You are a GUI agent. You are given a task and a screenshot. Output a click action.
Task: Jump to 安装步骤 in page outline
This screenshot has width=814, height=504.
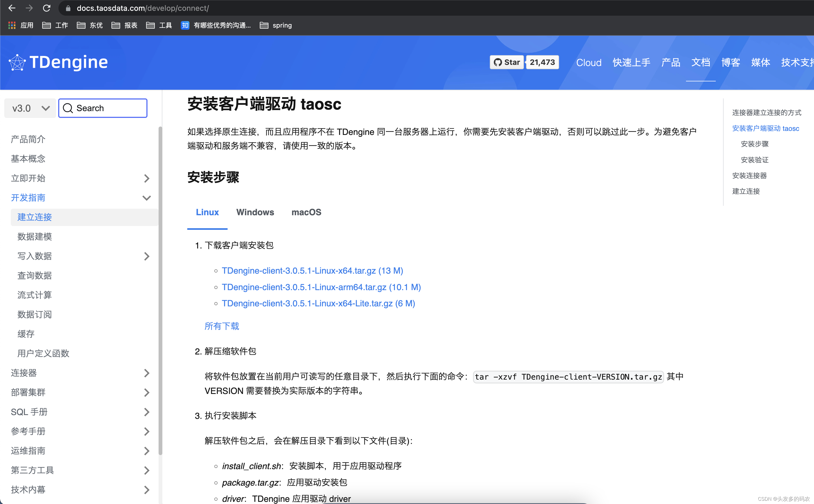755,144
